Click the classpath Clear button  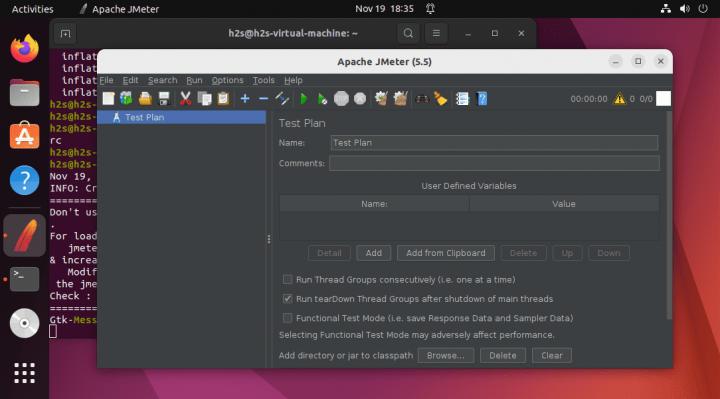[551, 355]
